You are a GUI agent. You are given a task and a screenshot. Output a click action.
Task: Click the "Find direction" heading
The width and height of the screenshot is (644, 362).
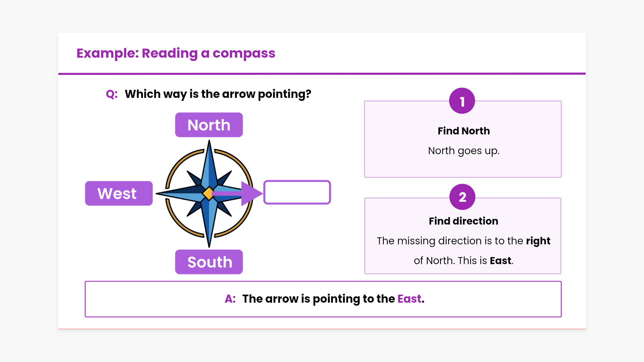click(x=463, y=221)
